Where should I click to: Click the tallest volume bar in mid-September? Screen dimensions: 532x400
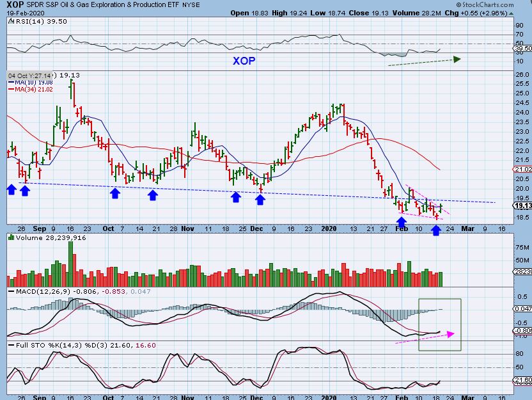(70, 264)
